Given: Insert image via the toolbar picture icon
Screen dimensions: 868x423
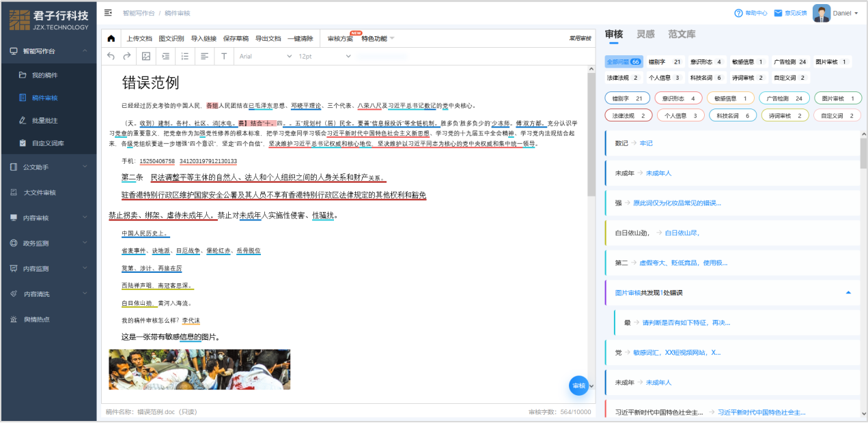Looking at the screenshot, I should [146, 56].
